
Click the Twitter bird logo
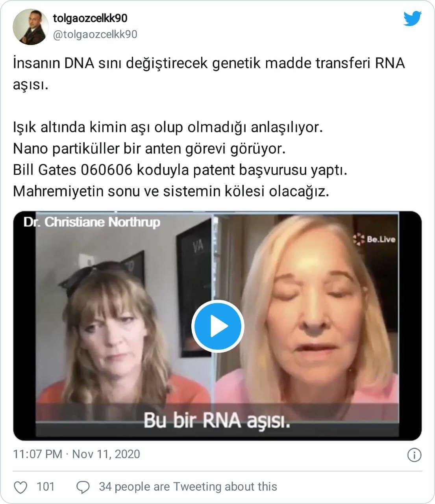[x=412, y=19]
